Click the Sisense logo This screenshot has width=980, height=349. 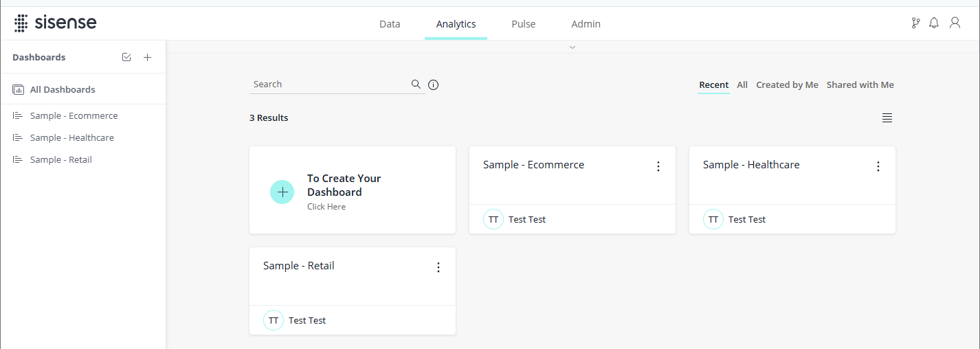(55, 23)
